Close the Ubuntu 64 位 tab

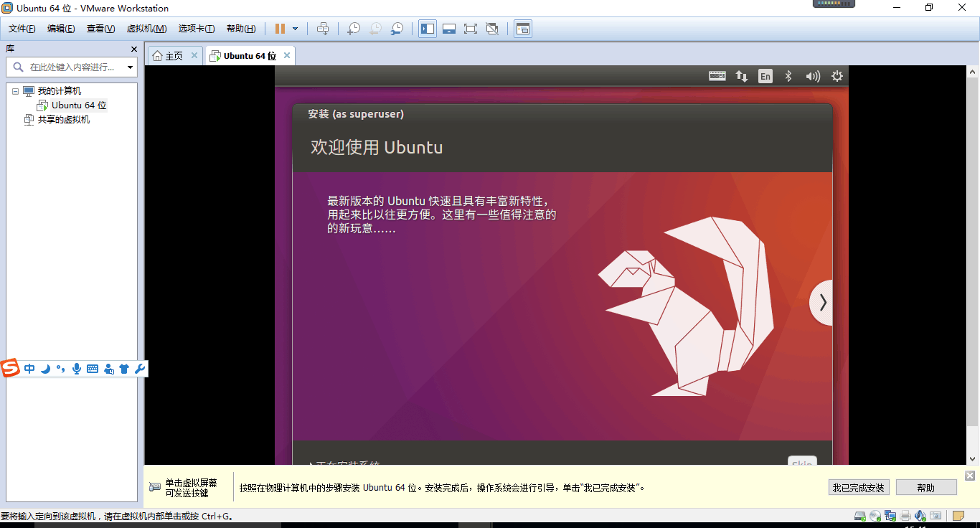click(x=287, y=55)
